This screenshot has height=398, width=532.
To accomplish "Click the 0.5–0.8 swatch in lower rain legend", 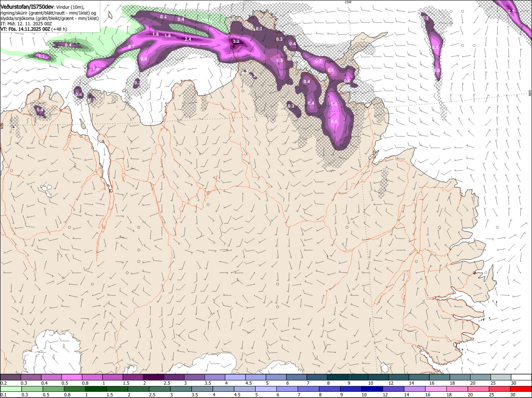I will point(54,389).
